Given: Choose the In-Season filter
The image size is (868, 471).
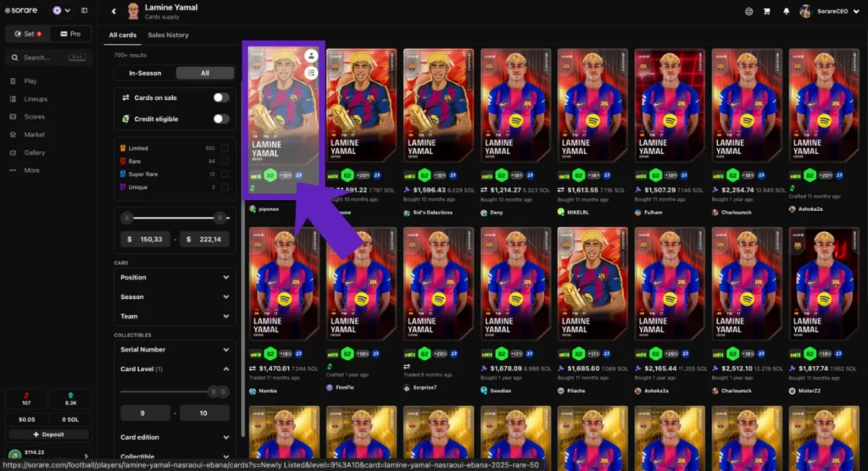Looking at the screenshot, I should [x=145, y=73].
